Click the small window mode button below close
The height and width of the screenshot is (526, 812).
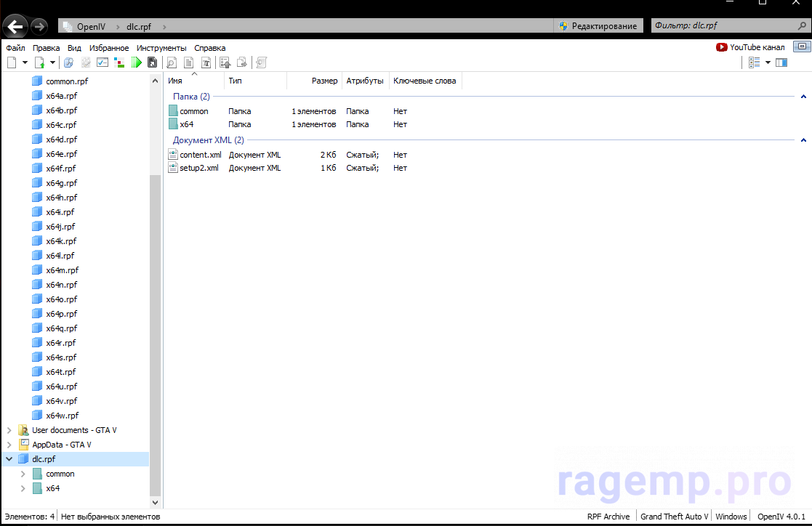pos(802,46)
